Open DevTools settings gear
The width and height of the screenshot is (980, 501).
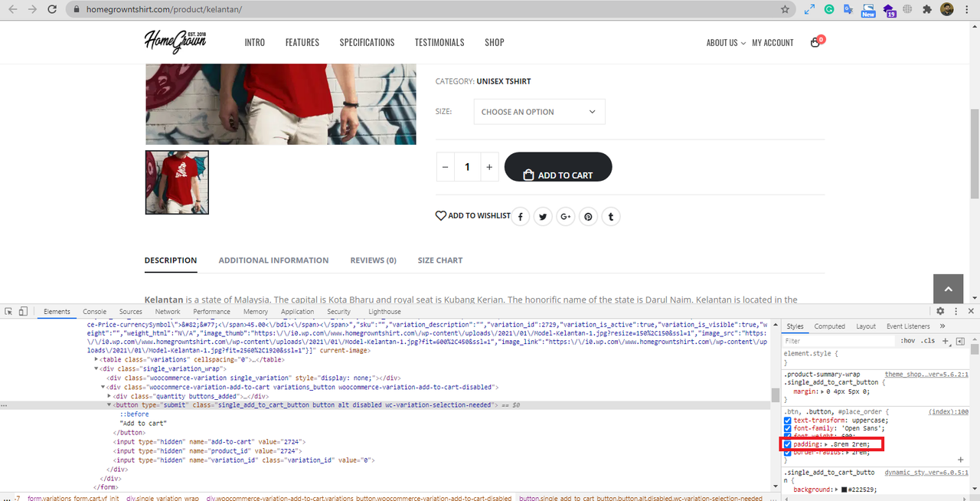(940, 311)
